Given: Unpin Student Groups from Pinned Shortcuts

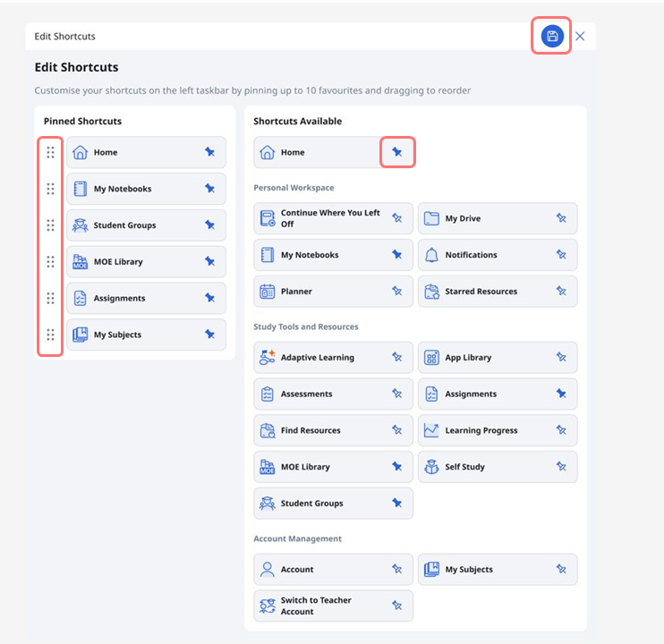Looking at the screenshot, I should pyautogui.click(x=209, y=225).
